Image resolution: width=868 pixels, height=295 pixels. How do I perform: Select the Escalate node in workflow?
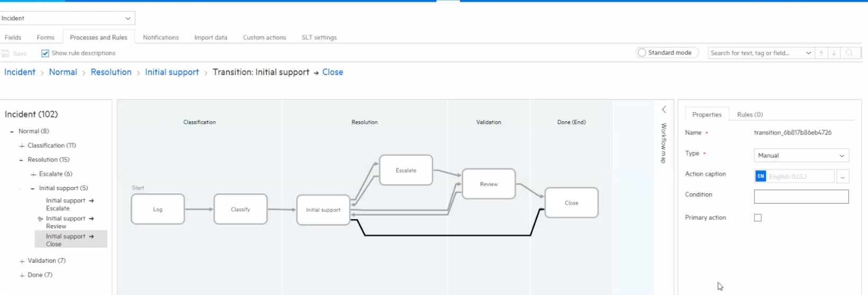pos(406,170)
